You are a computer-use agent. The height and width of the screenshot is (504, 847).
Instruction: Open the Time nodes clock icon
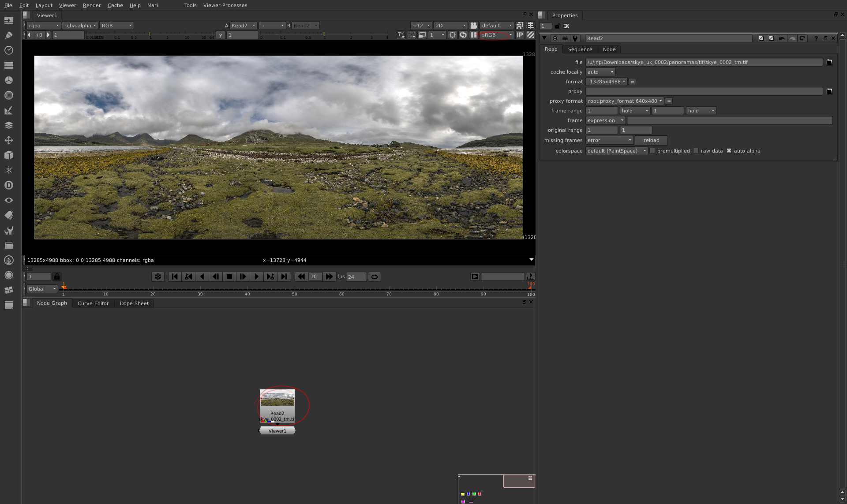tap(8, 50)
